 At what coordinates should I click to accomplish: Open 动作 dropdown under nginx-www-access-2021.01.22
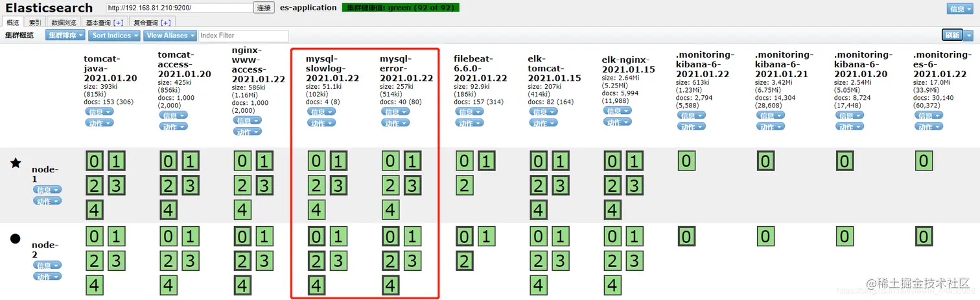coord(247,132)
